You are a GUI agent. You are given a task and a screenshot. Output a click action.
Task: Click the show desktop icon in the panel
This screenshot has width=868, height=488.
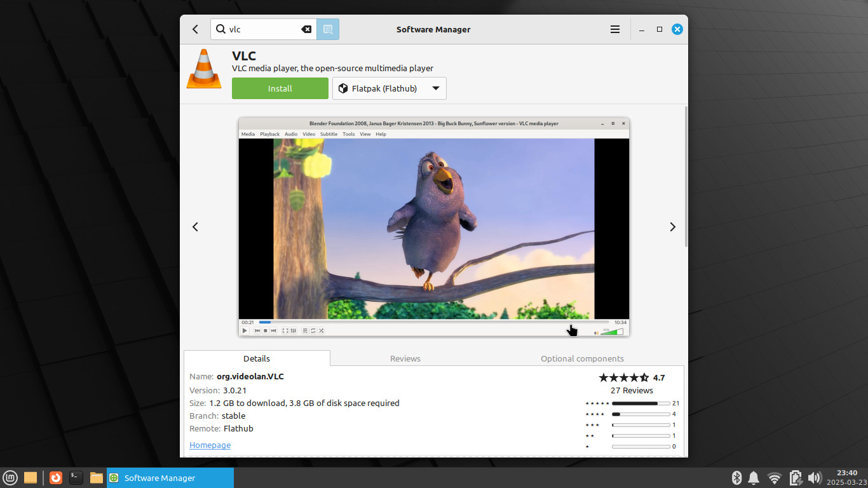31,478
